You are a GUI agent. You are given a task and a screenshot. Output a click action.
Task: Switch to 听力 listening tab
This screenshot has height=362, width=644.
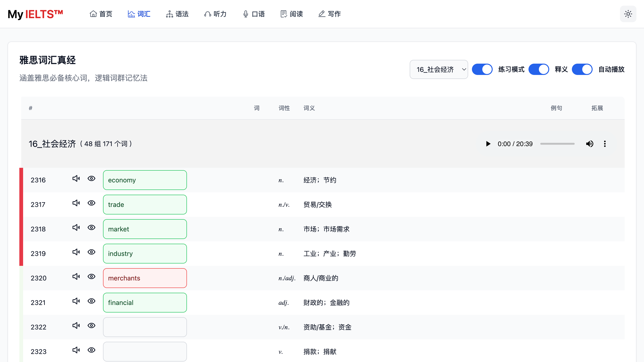pyautogui.click(x=215, y=14)
